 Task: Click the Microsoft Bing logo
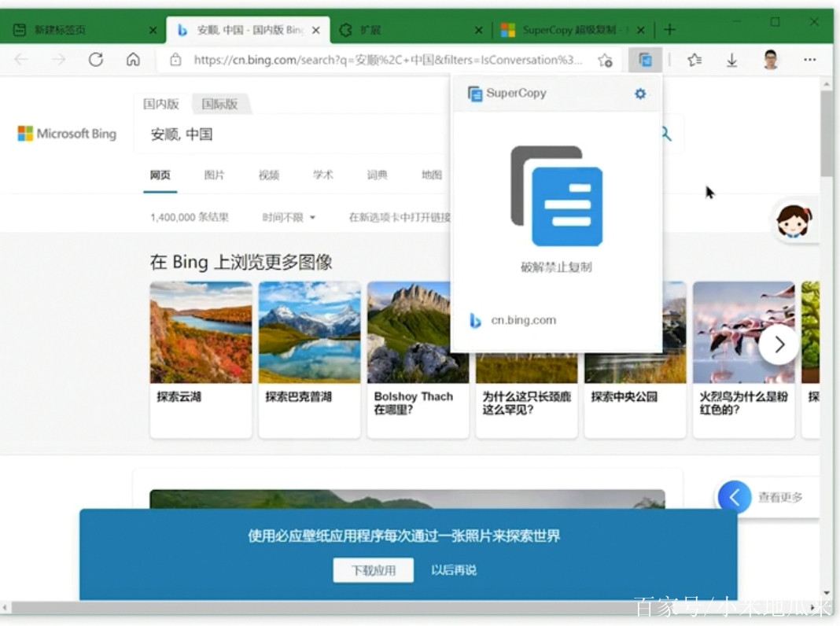click(67, 134)
